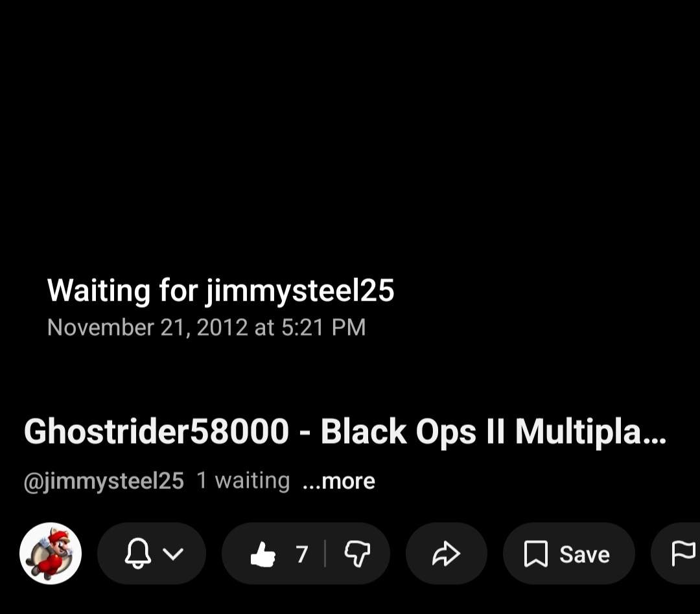Dislike the video with thumbs-down icon
The height and width of the screenshot is (614, 700).
coord(357,554)
